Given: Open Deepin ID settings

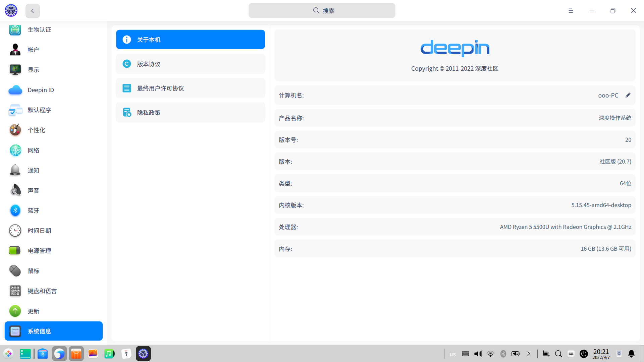Looking at the screenshot, I should [x=41, y=90].
